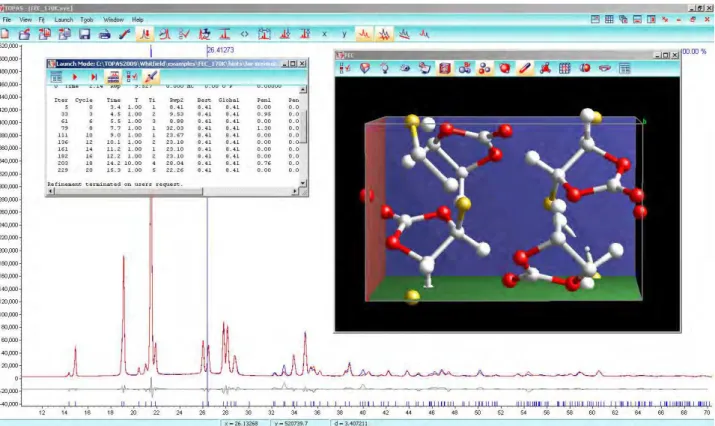
Task: Toggle the highlighted stacked layers icon in Launch window
Action: 113,77
